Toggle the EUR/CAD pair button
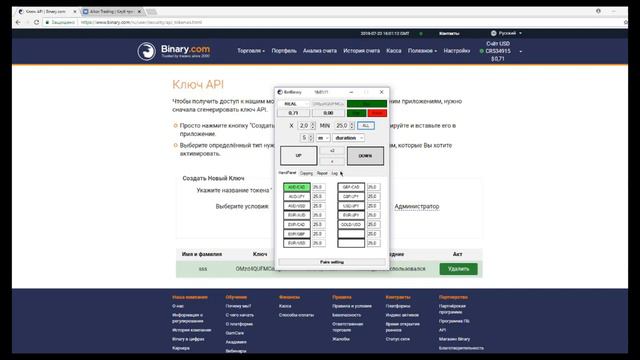The height and width of the screenshot is (360, 640). 296,224
